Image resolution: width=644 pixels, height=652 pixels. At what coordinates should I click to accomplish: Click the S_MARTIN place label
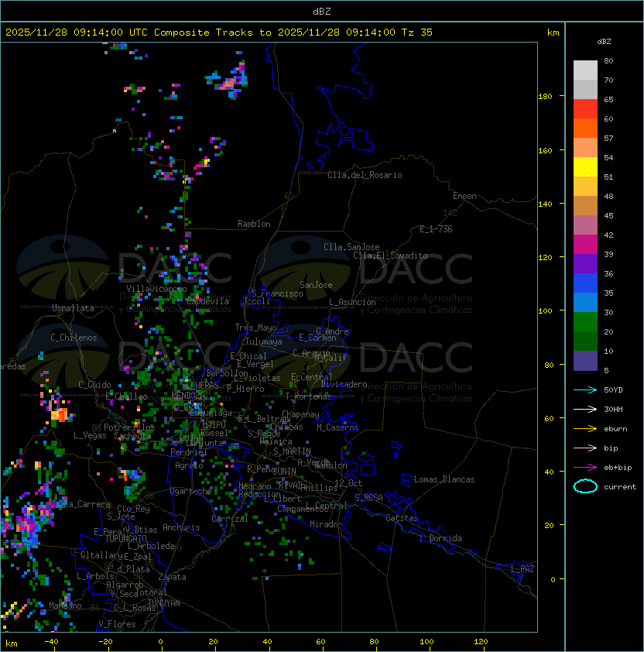tap(292, 451)
